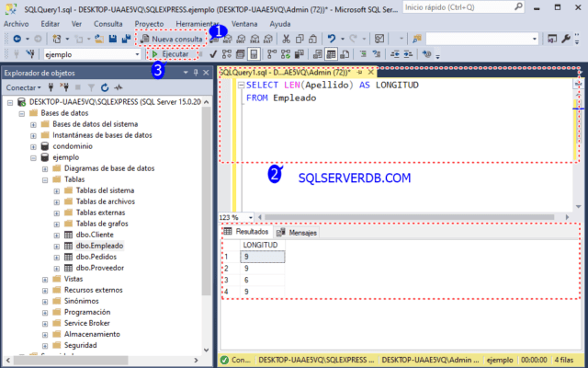
Task: Open the Consulta menu
Action: pyautogui.click(x=108, y=24)
